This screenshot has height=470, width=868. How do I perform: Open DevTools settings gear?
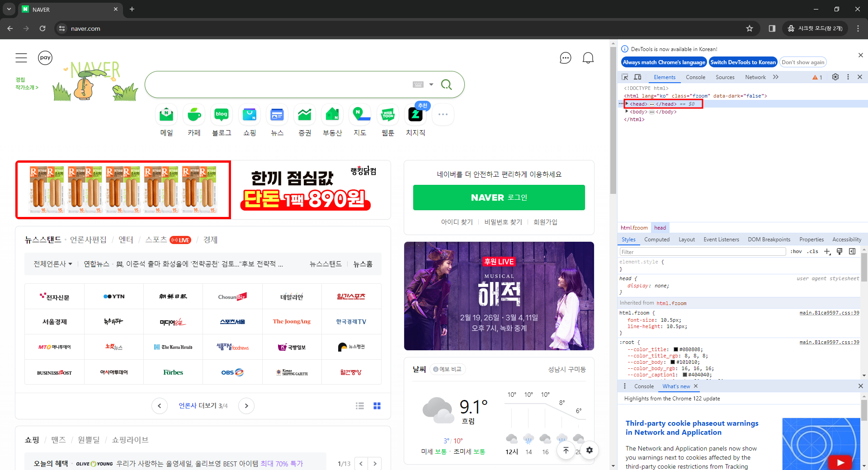pyautogui.click(x=835, y=77)
